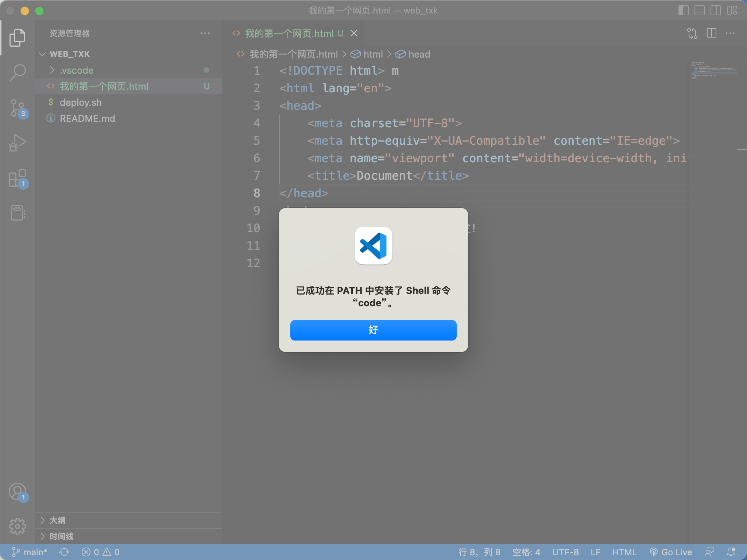Click the main* git branch indicator
The image size is (747, 560).
(30, 552)
